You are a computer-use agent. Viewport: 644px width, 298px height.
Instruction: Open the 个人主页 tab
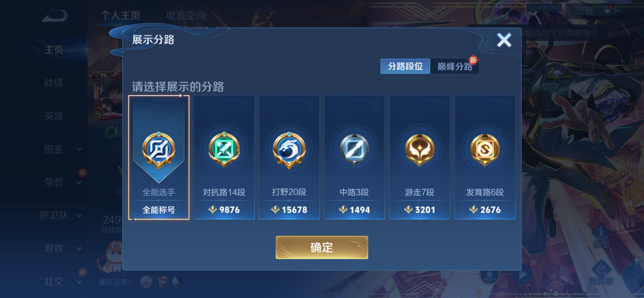pos(120,15)
